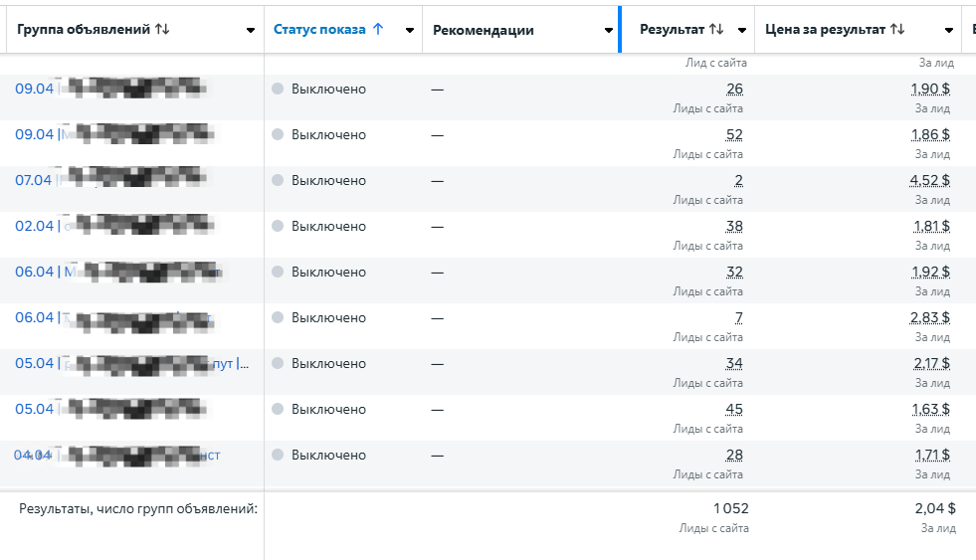Image resolution: width=976 pixels, height=560 pixels.
Task: Click result value 45
Action: coord(734,410)
